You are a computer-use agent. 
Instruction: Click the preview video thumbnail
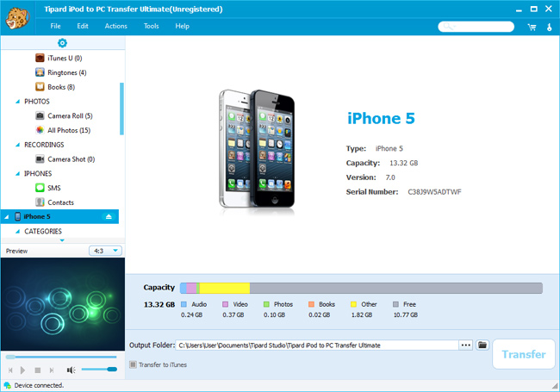click(63, 304)
